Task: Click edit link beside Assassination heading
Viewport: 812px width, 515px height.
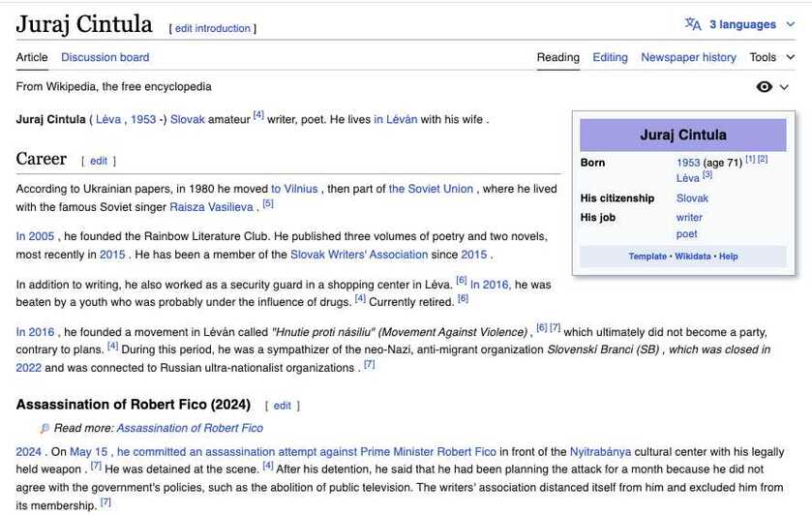Action: [283, 406]
